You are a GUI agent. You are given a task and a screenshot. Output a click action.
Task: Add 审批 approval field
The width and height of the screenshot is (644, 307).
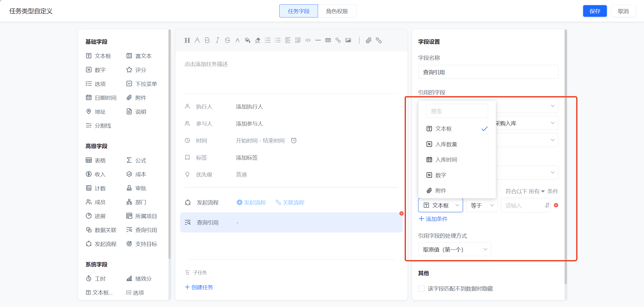click(136, 188)
